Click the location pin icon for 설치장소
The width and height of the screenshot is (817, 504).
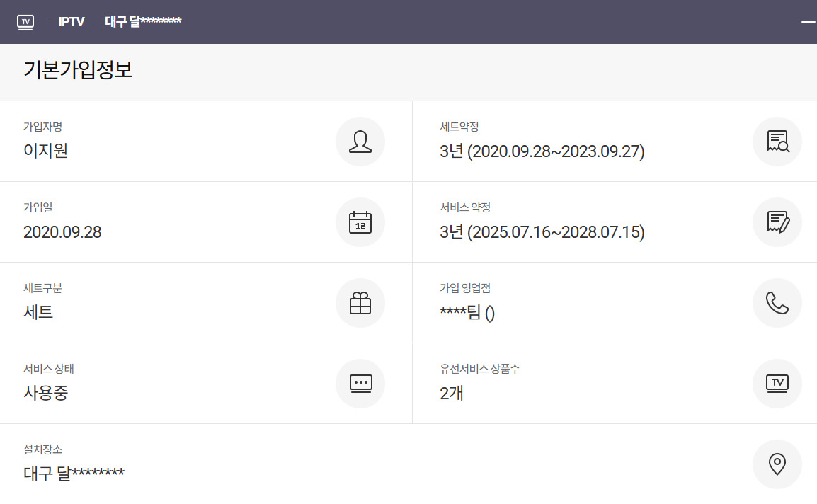point(777,464)
